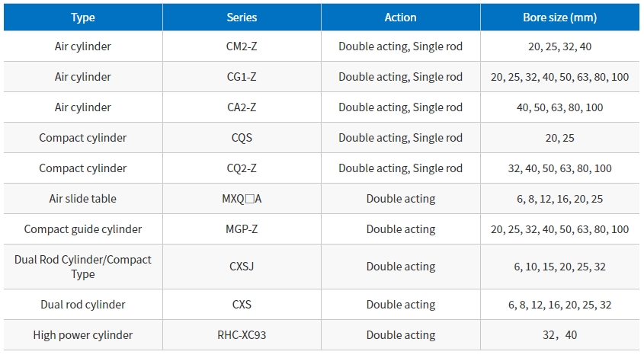This screenshot has height=358, width=644.
Task: Click the MGP-Z series cell
Action: pos(242,229)
